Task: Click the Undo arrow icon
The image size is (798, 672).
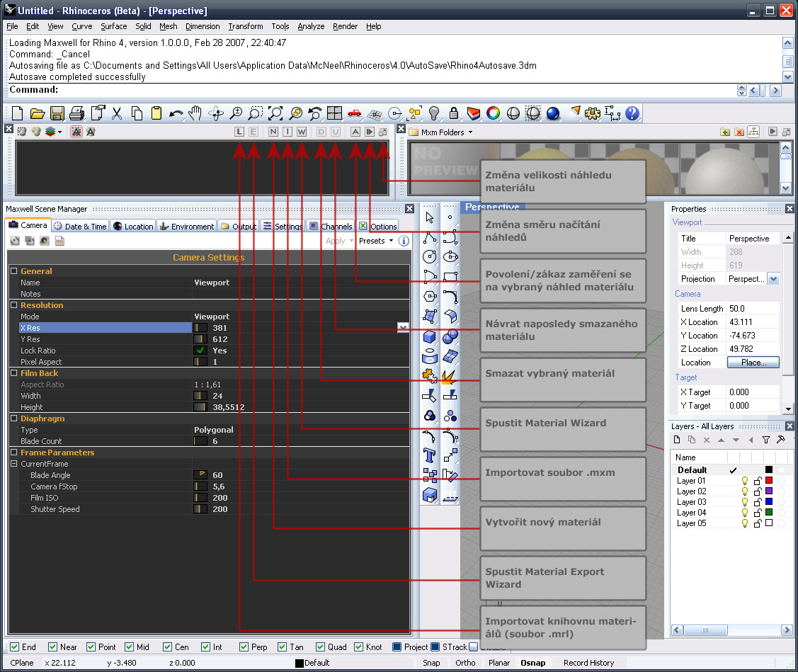Action: [x=176, y=113]
